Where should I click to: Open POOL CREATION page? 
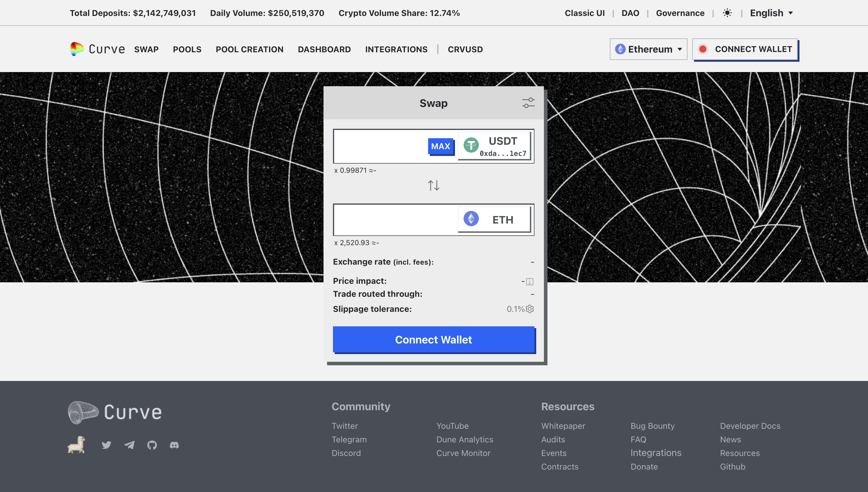click(249, 49)
